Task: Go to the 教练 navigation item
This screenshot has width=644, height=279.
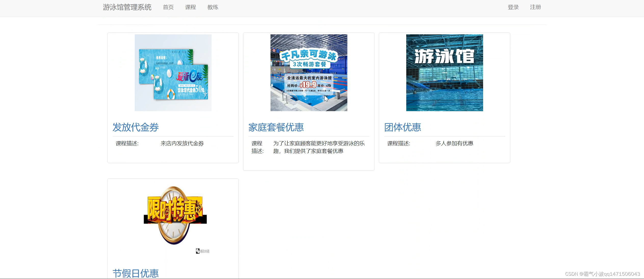Action: pyautogui.click(x=213, y=7)
